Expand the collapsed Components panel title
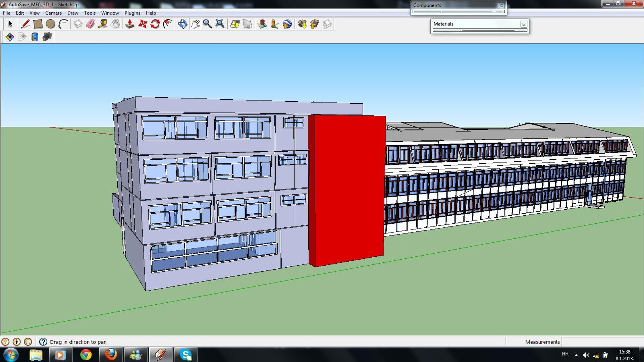644x362 pixels. coord(427,5)
